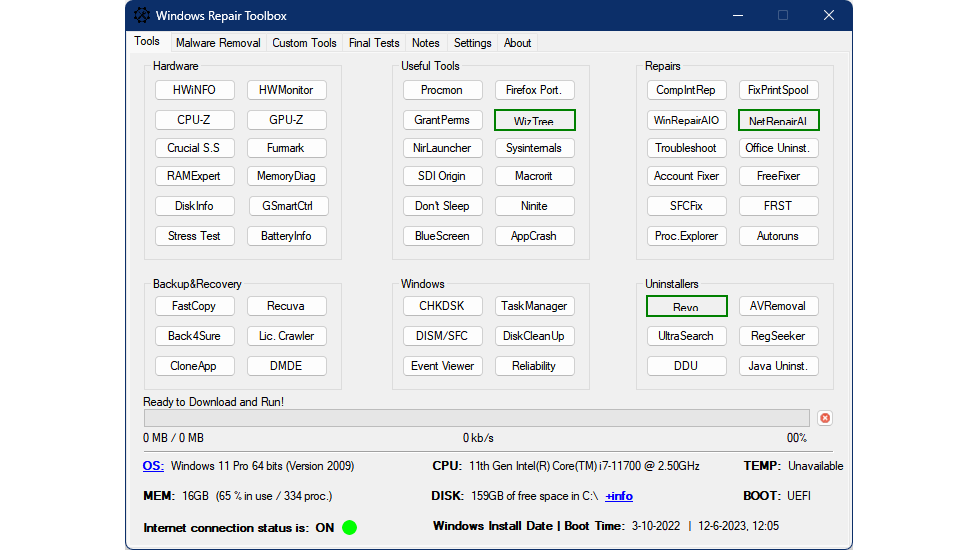Click the OS: link
Viewport: 978px width, 550px height.
click(153, 466)
